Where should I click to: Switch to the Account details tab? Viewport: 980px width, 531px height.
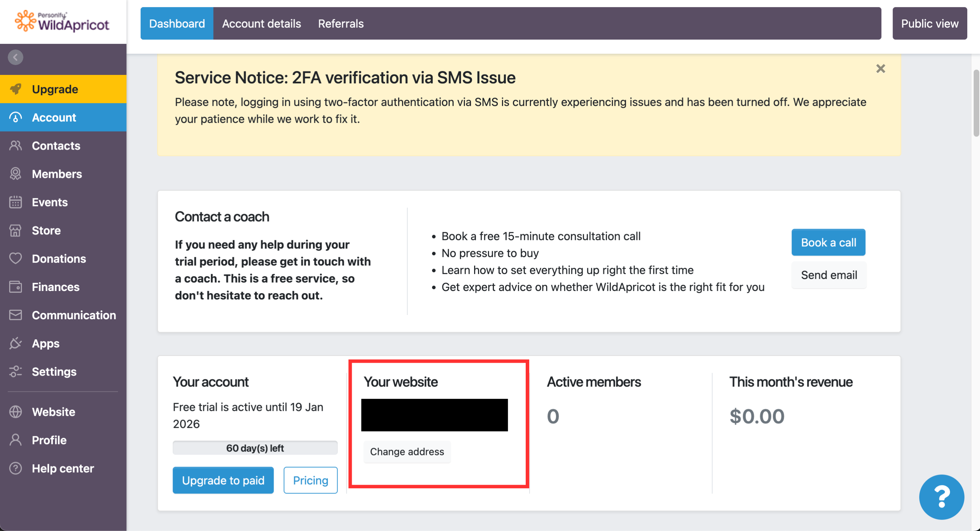261,24
